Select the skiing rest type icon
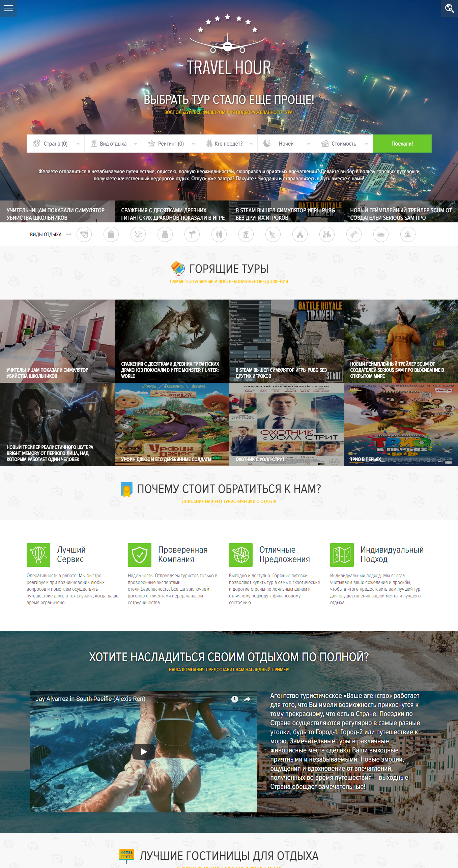The height and width of the screenshot is (868, 458). pyautogui.click(x=273, y=234)
